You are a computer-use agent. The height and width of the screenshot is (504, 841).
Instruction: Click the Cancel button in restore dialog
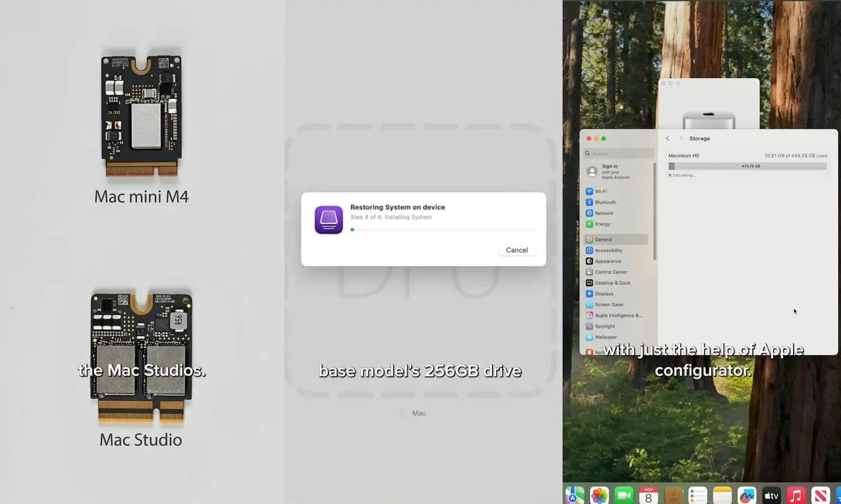(x=517, y=250)
